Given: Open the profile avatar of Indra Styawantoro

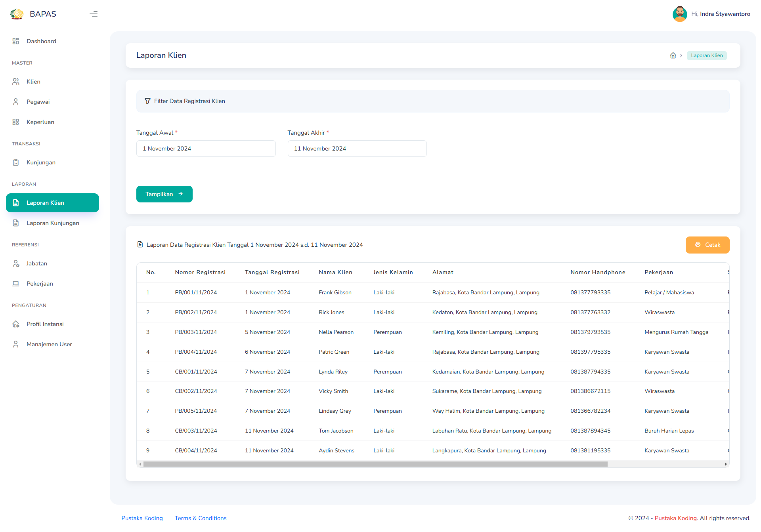Looking at the screenshot, I should [679, 14].
